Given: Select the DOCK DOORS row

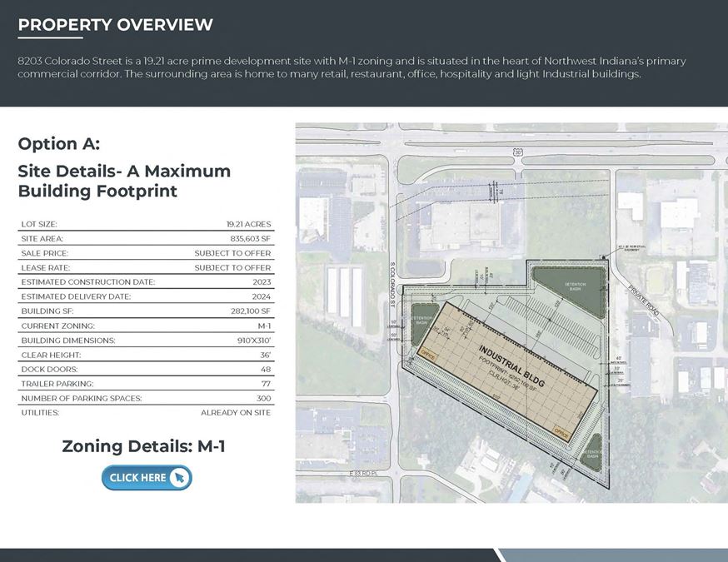Looking at the screenshot, I should tap(146, 370).
